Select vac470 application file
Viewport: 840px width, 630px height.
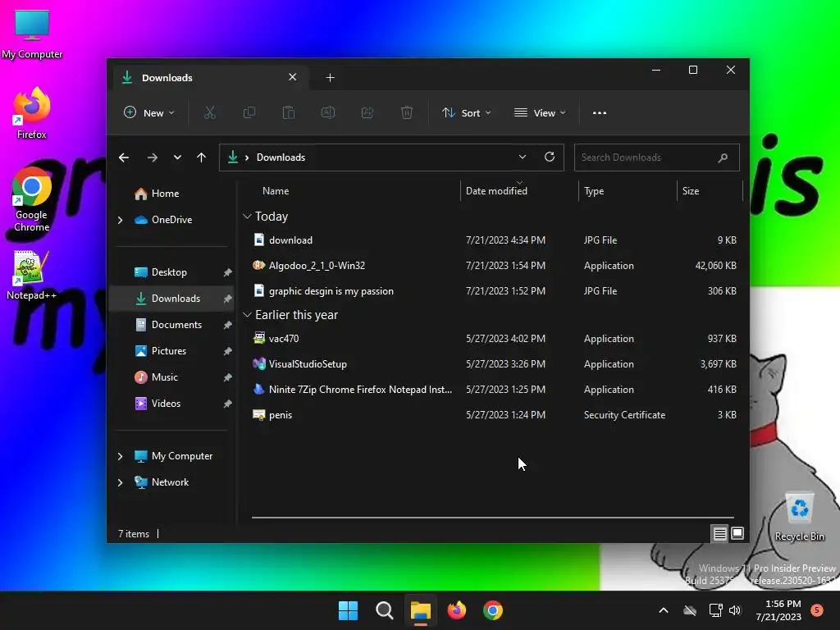pyautogui.click(x=493, y=339)
